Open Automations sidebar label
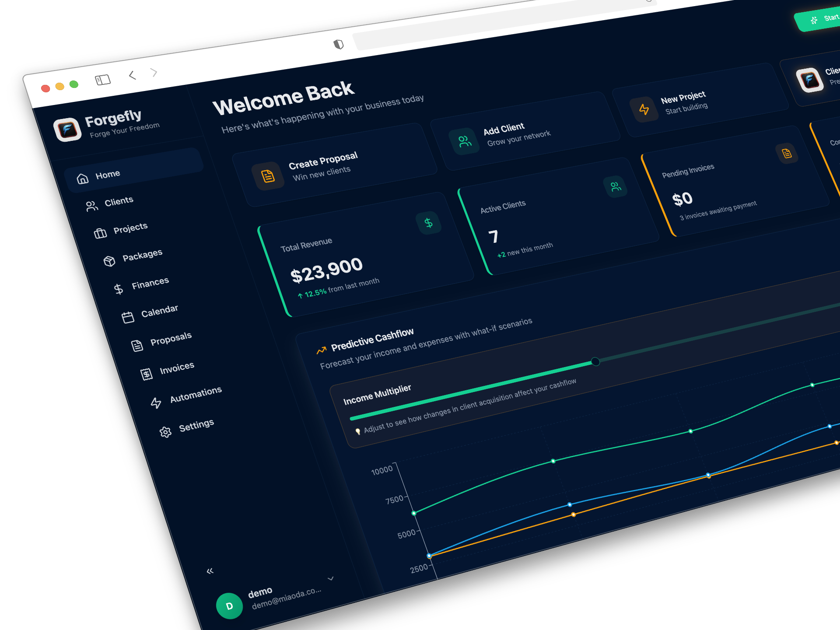This screenshot has height=630, width=840. click(196, 394)
